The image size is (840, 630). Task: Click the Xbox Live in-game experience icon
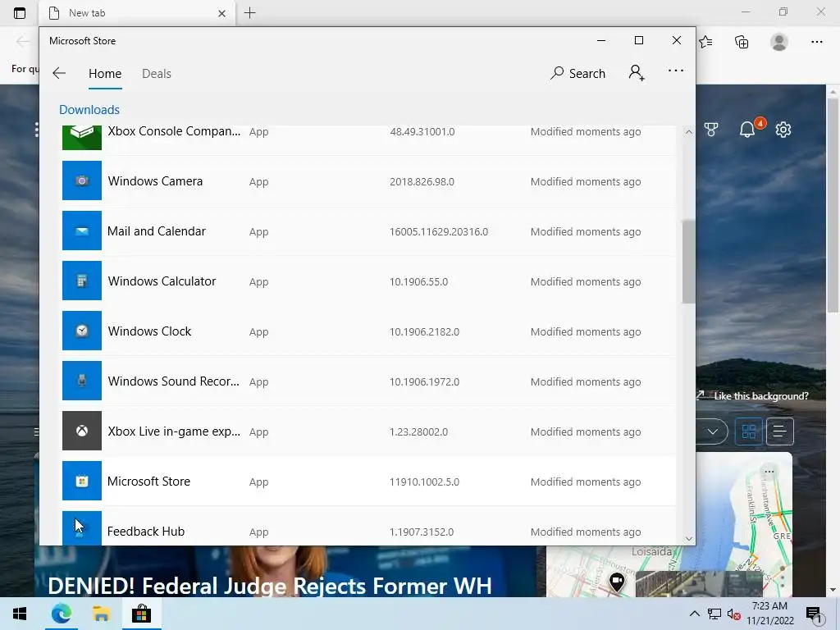[81, 431]
